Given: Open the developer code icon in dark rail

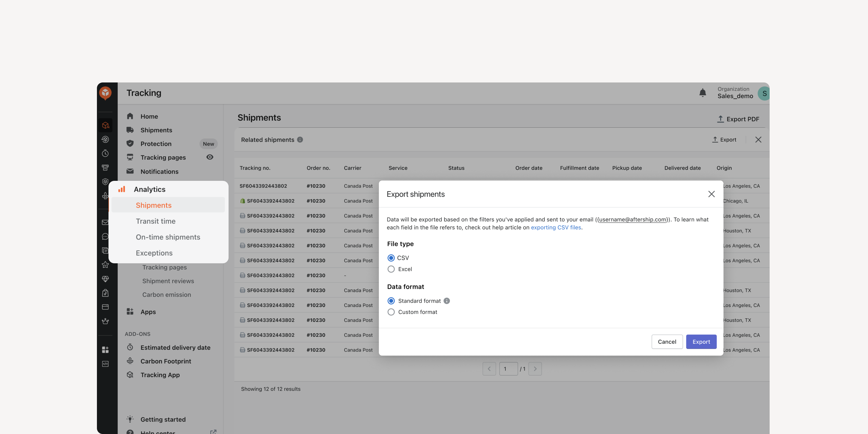Looking at the screenshot, I should coord(106,364).
